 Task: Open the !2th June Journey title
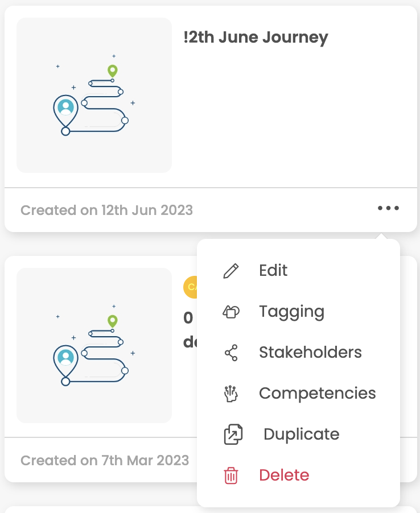coord(256,38)
